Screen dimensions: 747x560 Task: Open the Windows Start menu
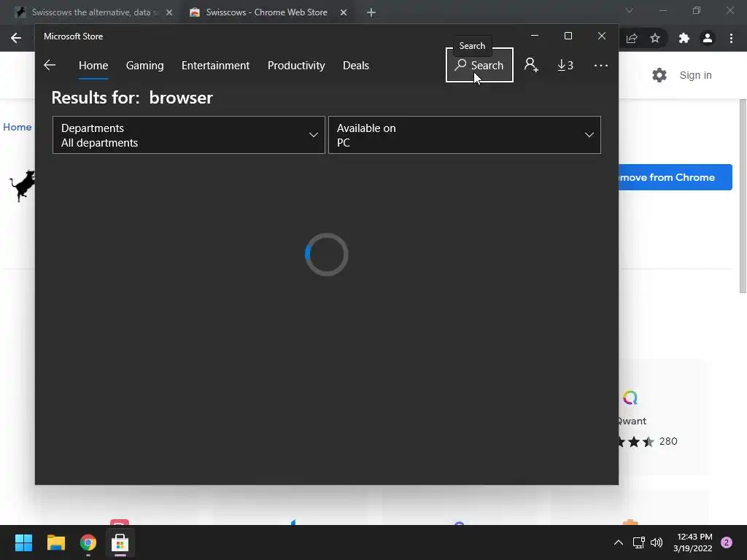coord(23,542)
